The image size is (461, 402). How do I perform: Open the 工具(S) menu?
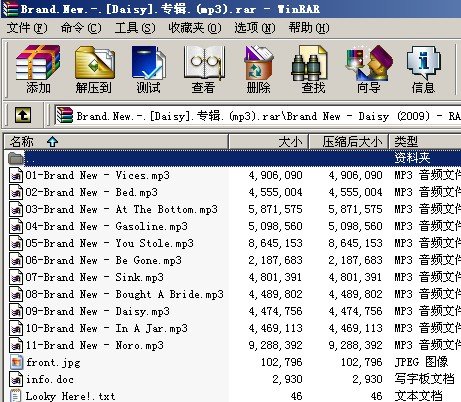[x=135, y=28]
